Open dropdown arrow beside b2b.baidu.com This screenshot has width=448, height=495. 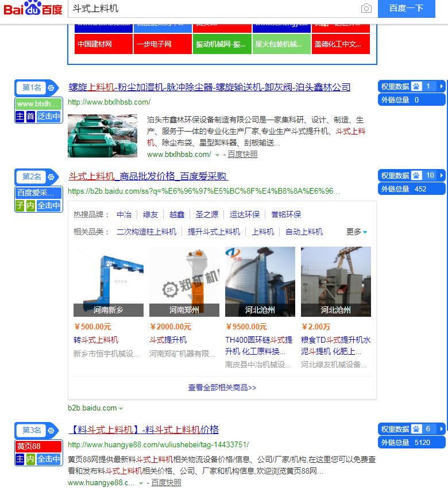pyautogui.click(x=121, y=409)
